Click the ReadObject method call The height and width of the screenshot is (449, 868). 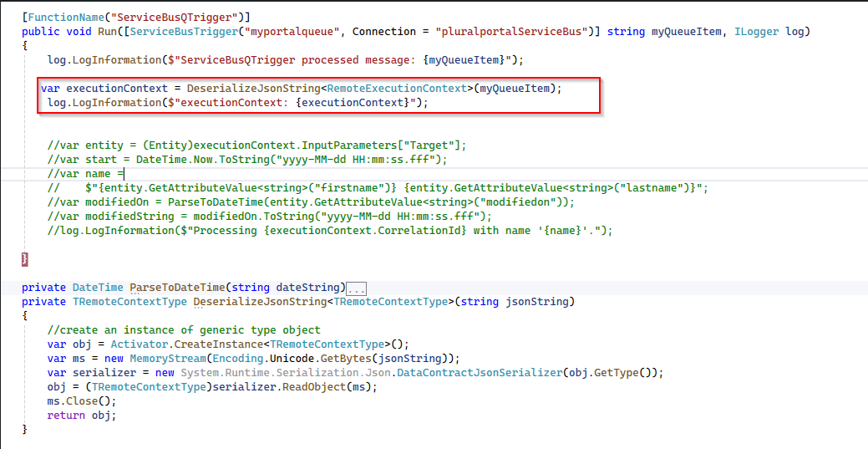tap(314, 387)
